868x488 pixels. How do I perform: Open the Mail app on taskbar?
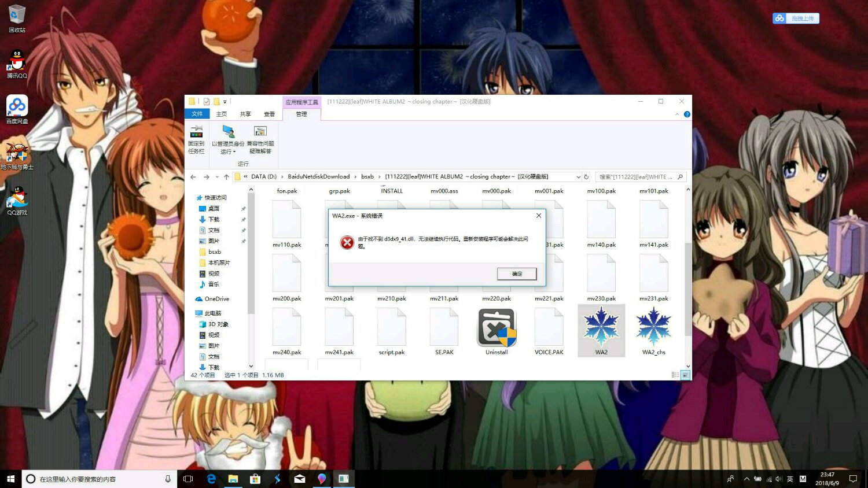300,479
